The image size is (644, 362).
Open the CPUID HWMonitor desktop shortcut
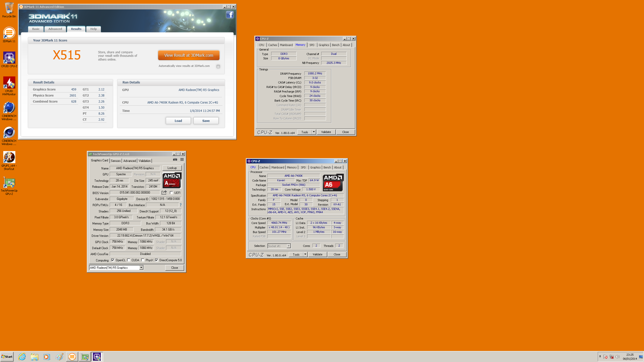(9, 86)
